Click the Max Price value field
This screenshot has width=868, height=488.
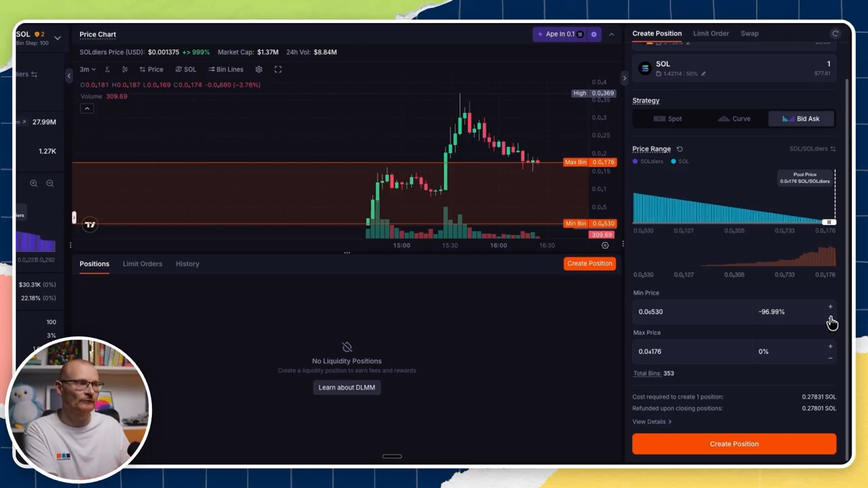click(692, 351)
